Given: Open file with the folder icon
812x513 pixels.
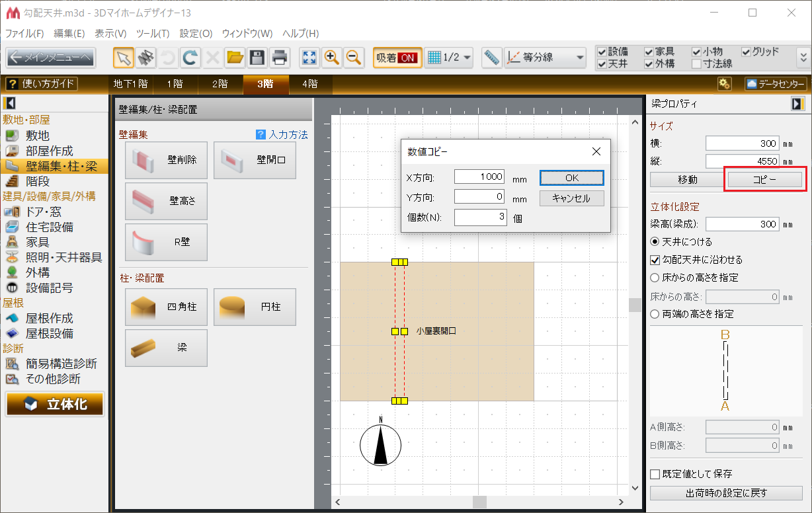Looking at the screenshot, I should 235,58.
